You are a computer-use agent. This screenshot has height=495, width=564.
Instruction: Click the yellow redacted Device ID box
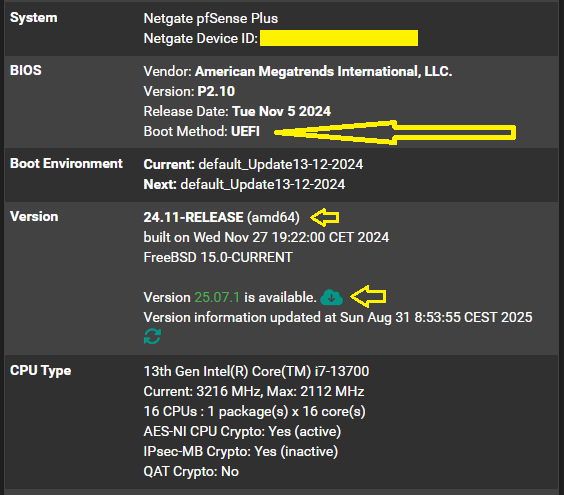[x=339, y=38]
